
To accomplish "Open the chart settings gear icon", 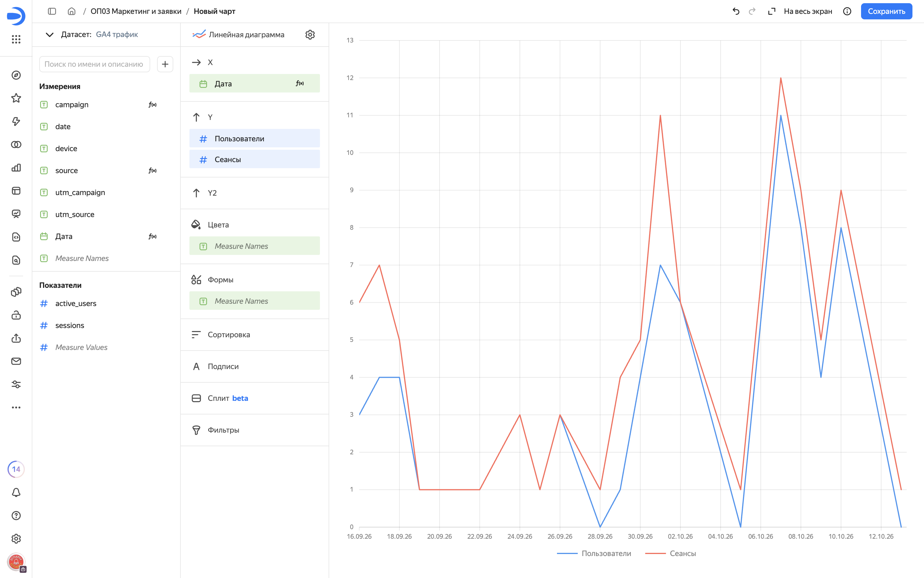I will click(310, 35).
